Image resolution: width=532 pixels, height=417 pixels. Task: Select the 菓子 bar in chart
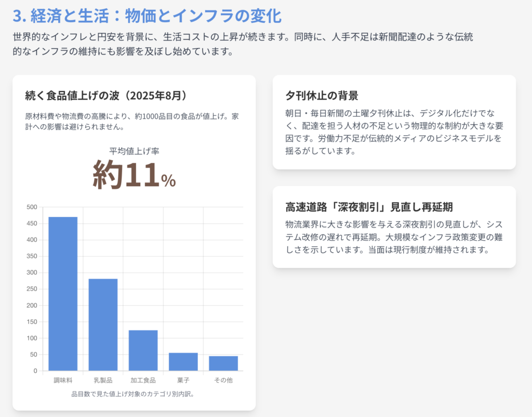[183, 362]
